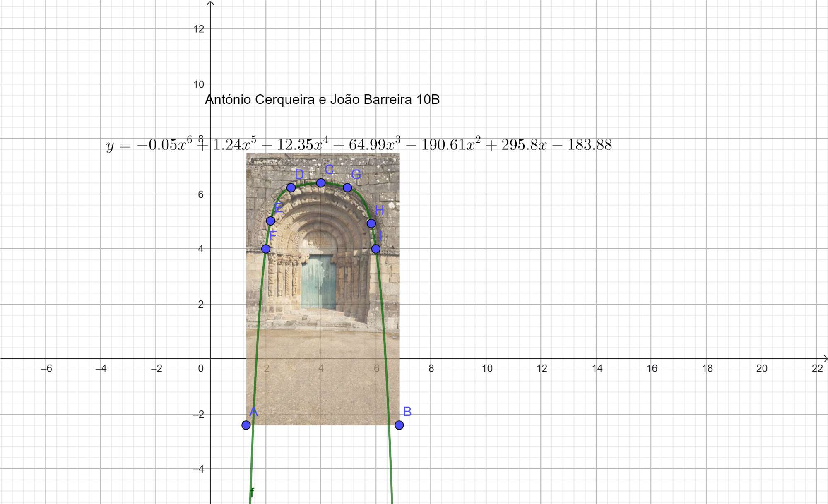Click the -6 tick label on the x-axis

pos(46,369)
